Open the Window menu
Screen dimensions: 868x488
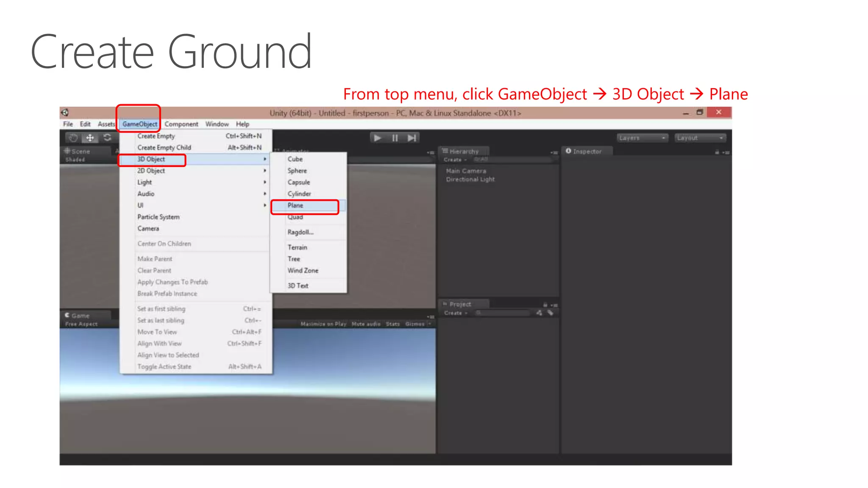(217, 124)
